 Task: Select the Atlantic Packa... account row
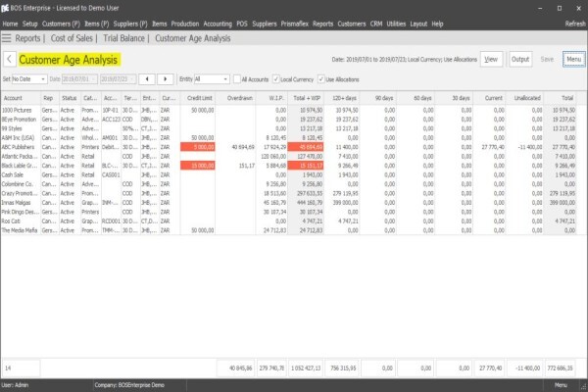[289, 157]
